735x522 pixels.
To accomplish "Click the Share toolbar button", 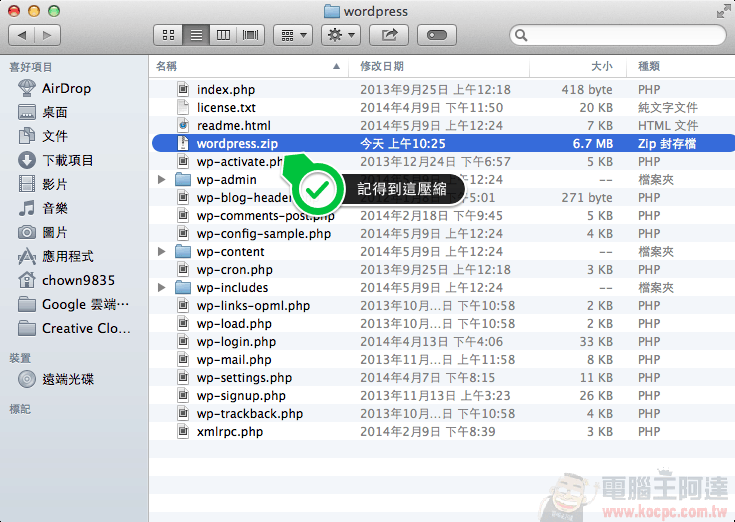I will coord(389,35).
